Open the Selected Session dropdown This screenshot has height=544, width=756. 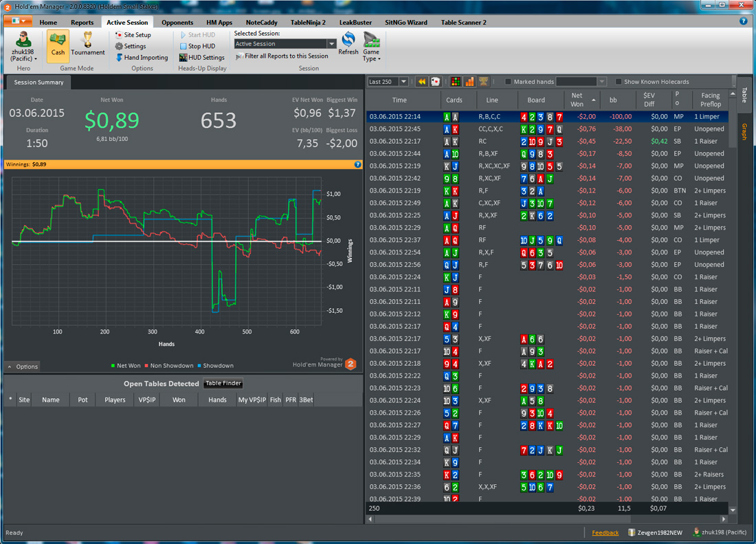(332, 44)
